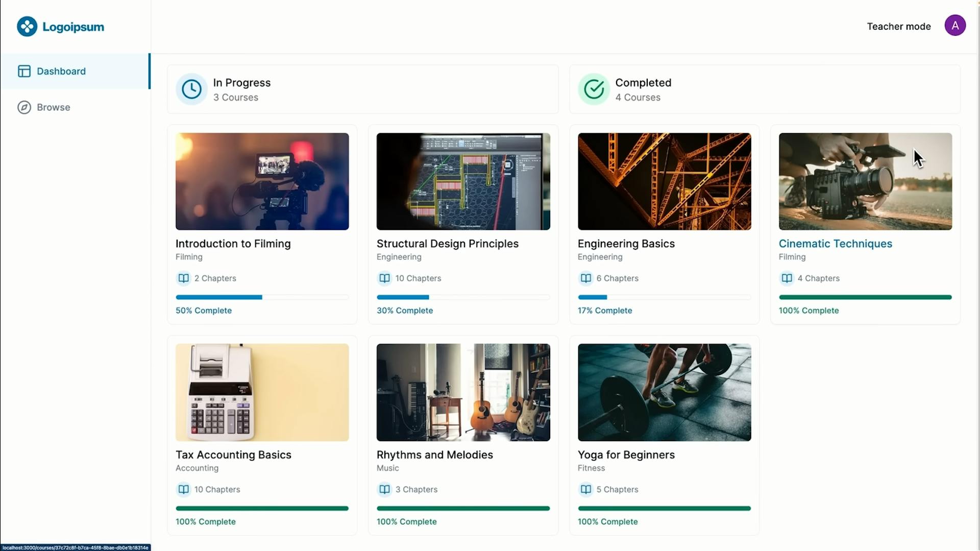Click the progress bar on Engineering Basics
This screenshot has width=980, height=551.
point(664,297)
